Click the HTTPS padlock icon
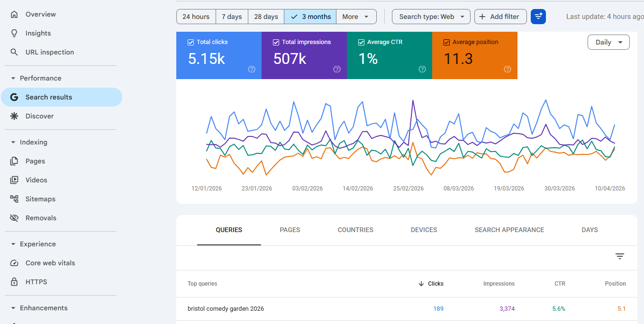 14,282
